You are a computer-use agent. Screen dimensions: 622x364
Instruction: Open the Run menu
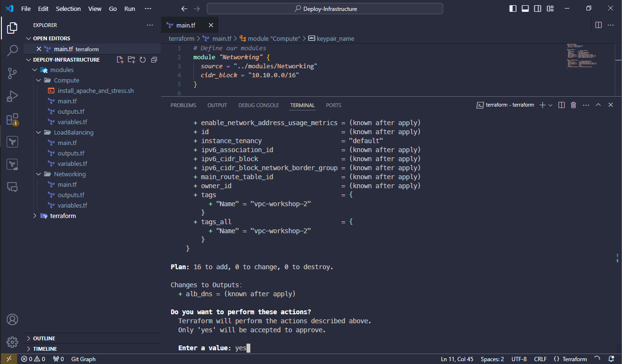click(x=129, y=9)
